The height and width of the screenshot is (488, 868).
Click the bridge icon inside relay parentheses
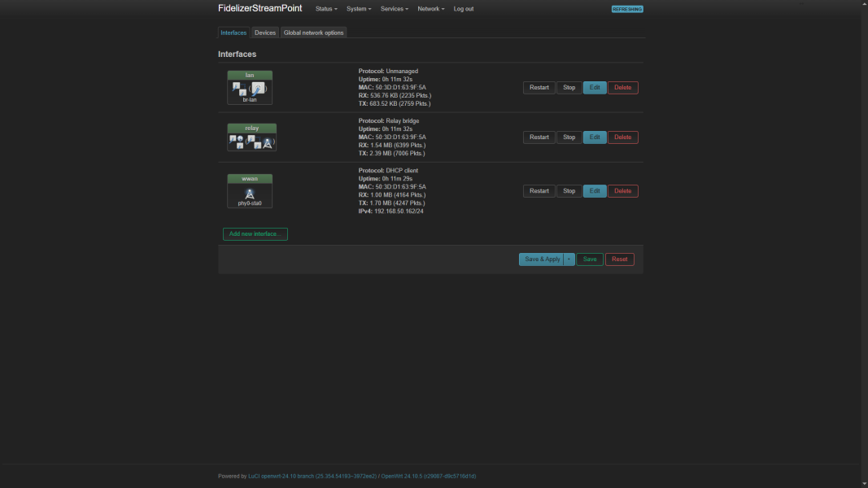[254, 142]
